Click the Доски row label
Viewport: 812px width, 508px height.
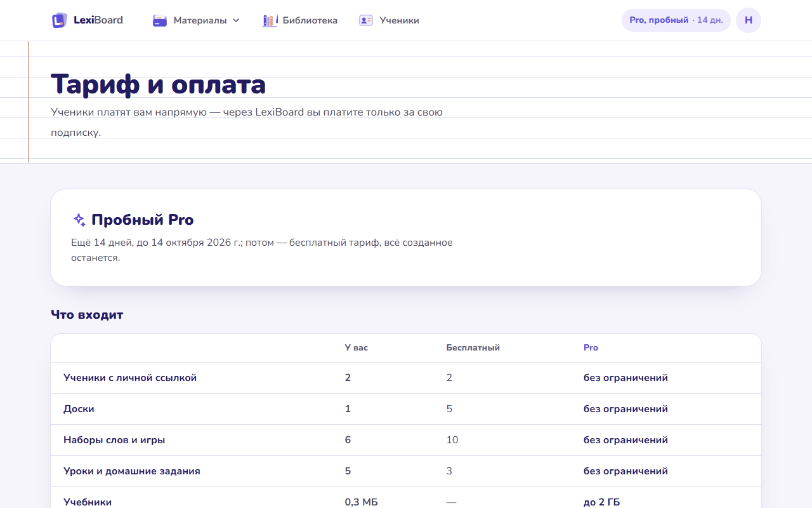pos(79,409)
